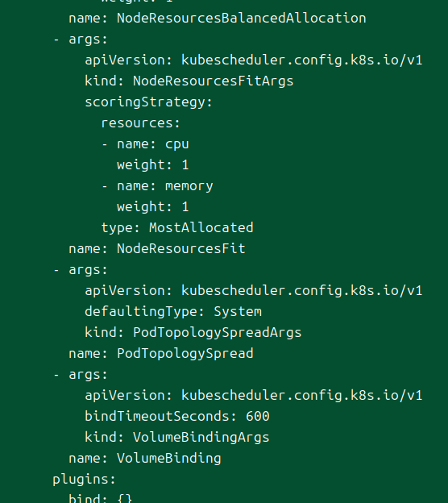Click the NodeResourcesBalancedAllocation plugin name
The width and height of the screenshot is (448, 503).
[x=241, y=18]
